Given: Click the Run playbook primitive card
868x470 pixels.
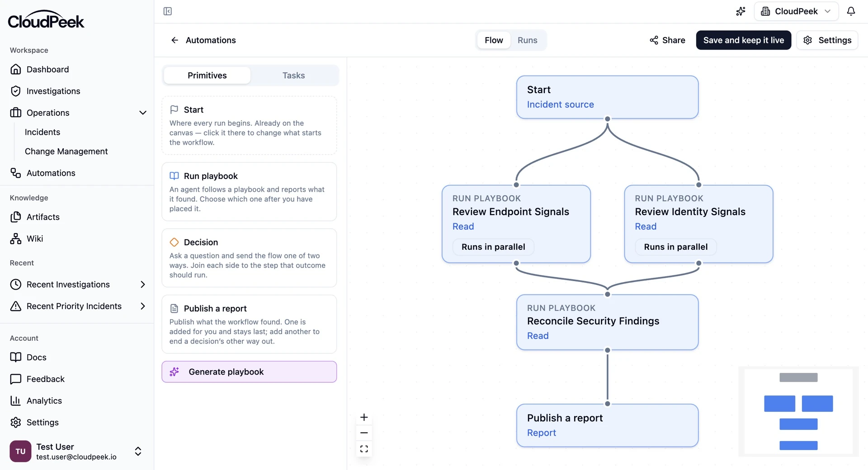Looking at the screenshot, I should 249,192.
